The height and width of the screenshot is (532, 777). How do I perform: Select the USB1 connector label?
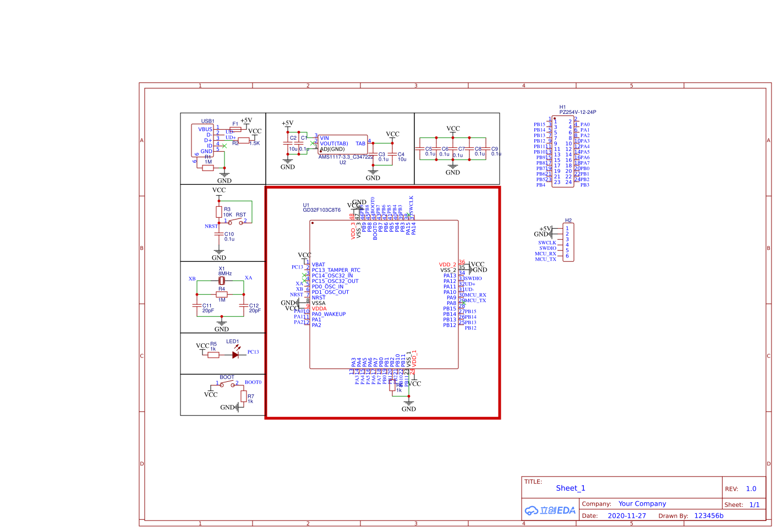(207, 121)
